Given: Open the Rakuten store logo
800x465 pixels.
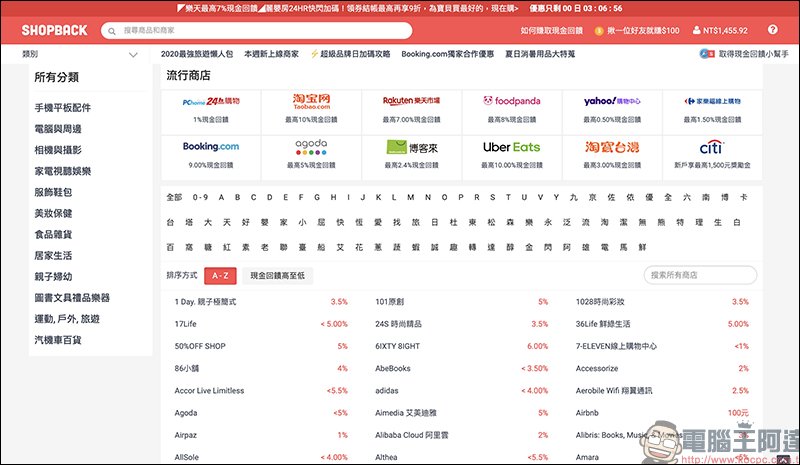Looking at the screenshot, I should [x=411, y=101].
